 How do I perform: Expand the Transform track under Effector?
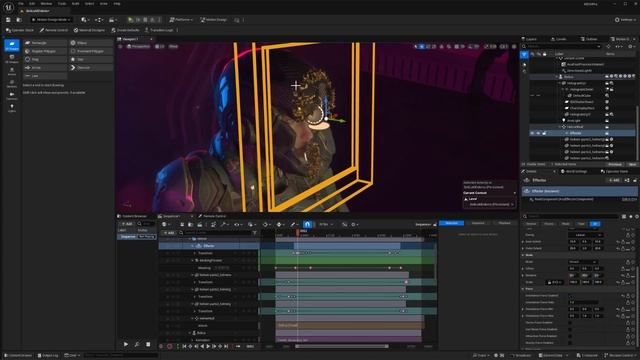point(195,253)
